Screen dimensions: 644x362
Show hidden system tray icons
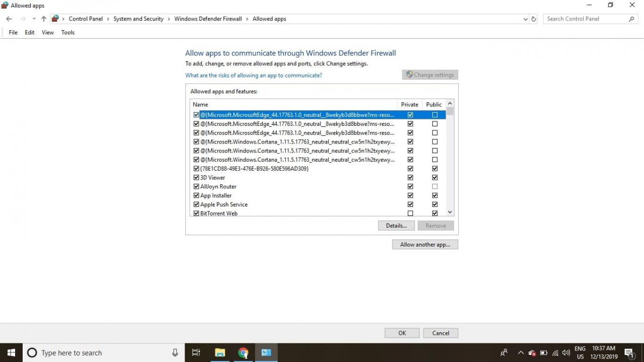(521, 352)
